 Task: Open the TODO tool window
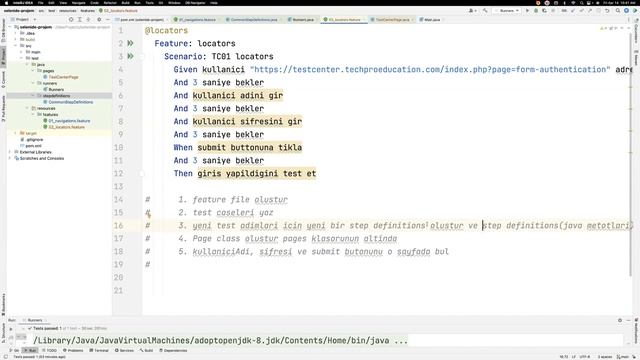click(49, 351)
